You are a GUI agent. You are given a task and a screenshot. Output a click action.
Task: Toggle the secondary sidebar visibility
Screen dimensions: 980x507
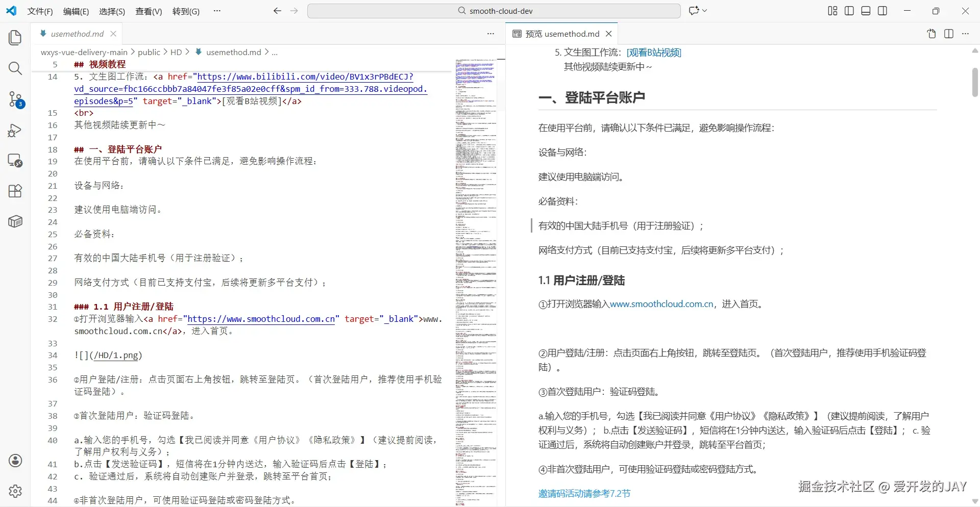883,10
